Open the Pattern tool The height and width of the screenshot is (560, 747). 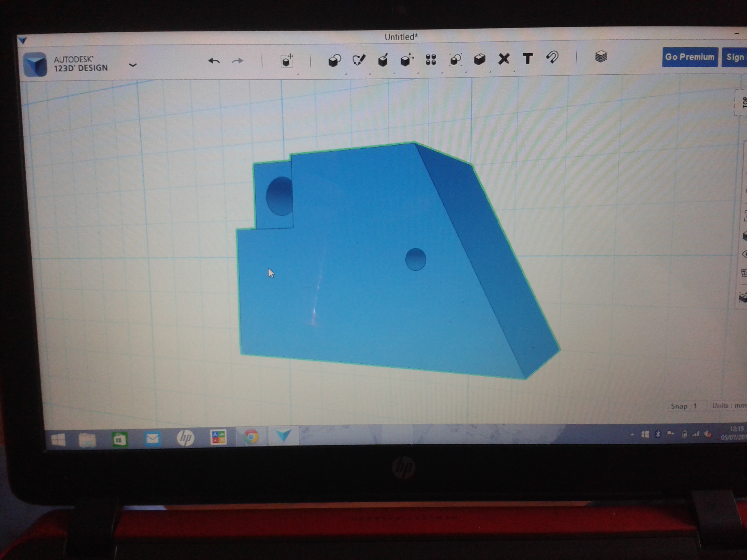point(431,60)
